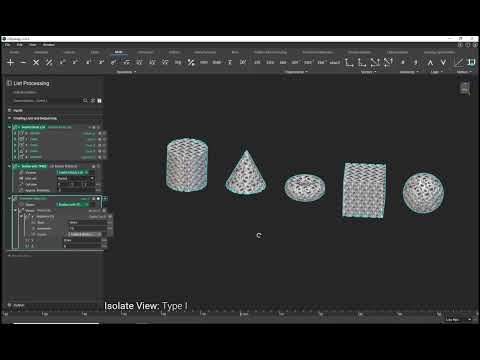Click the List Processing notebook title icon
The image size is (480, 360).
click(x=9, y=83)
